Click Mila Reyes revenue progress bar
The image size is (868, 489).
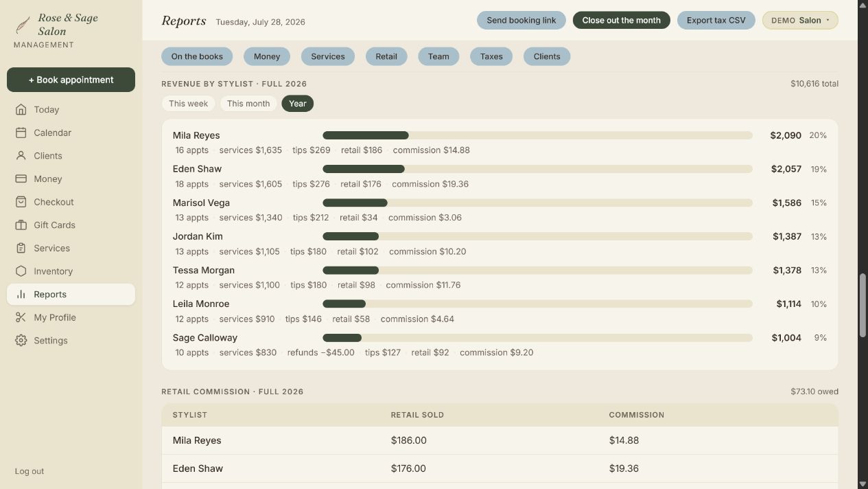(537, 135)
